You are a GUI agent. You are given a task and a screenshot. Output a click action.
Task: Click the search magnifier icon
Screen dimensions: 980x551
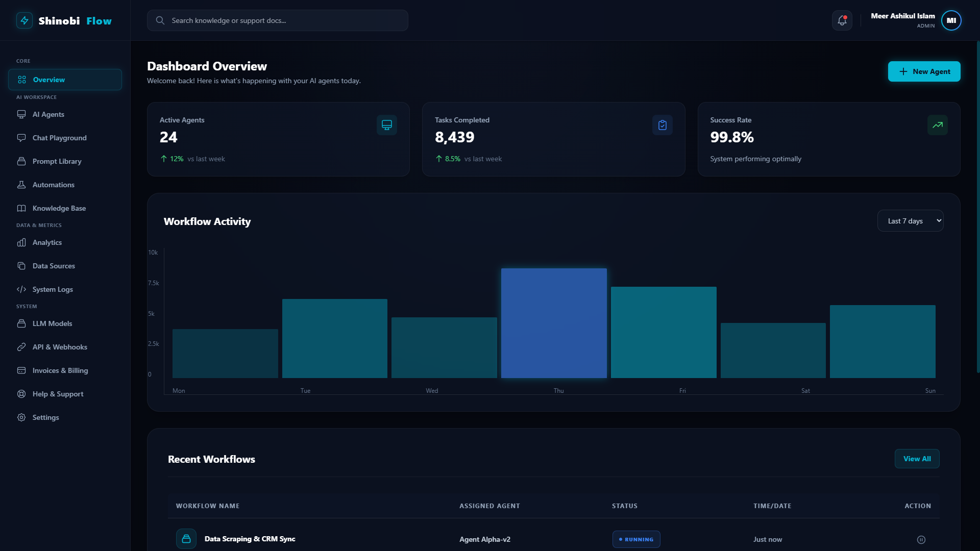pos(160,20)
